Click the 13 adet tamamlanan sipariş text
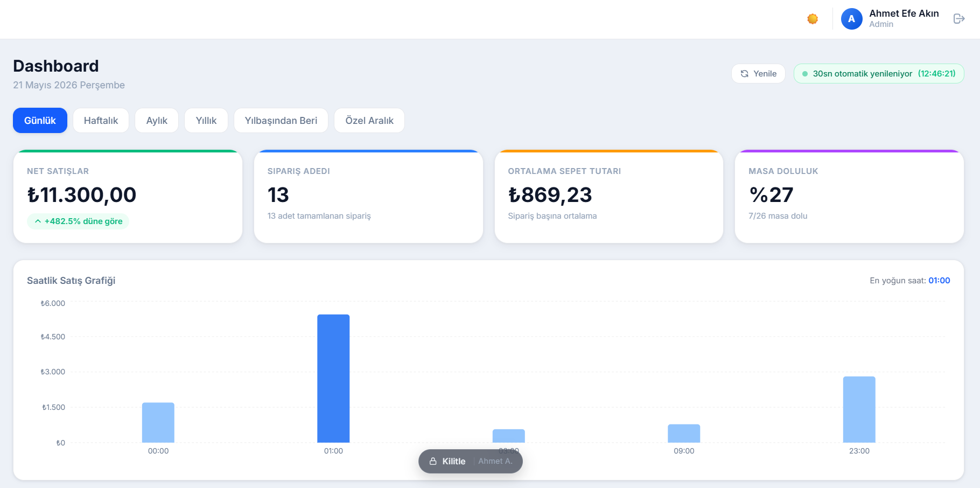 [x=319, y=216]
